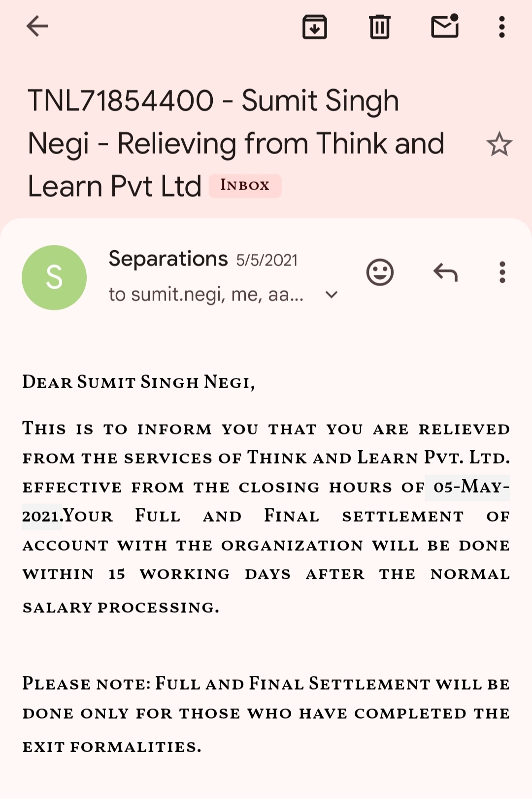The width and height of the screenshot is (532, 799).
Task: Tap the recipients line "to sumit.negi, me"
Action: (x=206, y=295)
